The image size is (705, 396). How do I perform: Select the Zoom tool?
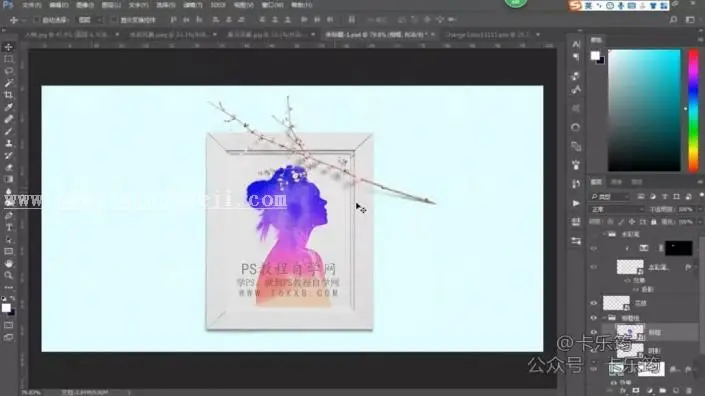click(9, 276)
